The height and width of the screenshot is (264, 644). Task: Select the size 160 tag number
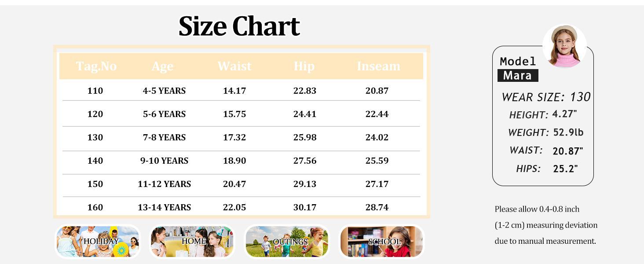[95, 207]
